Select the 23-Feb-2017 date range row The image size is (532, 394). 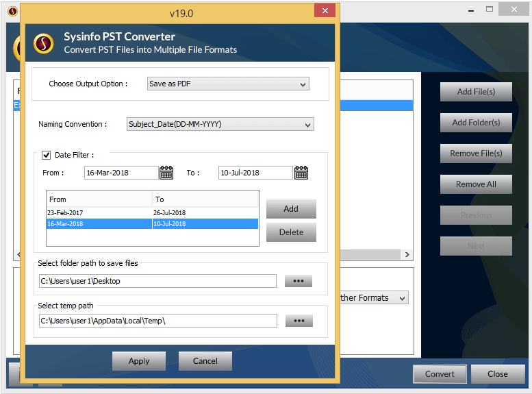(x=152, y=213)
